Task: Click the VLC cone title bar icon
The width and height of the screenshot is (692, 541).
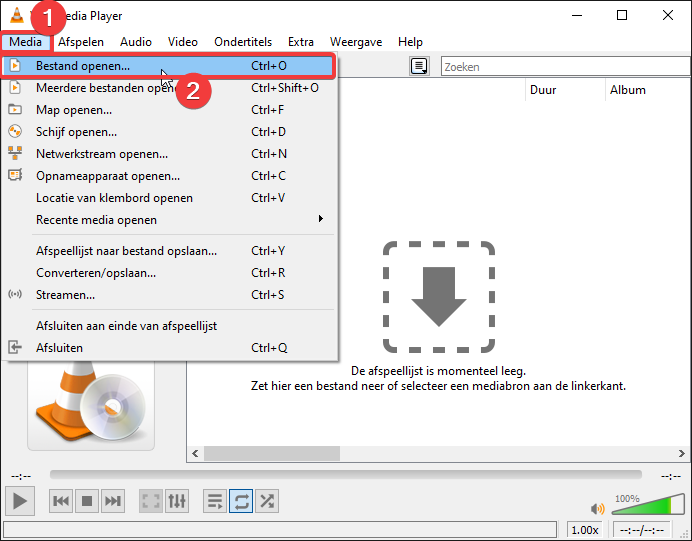Action: (17, 15)
